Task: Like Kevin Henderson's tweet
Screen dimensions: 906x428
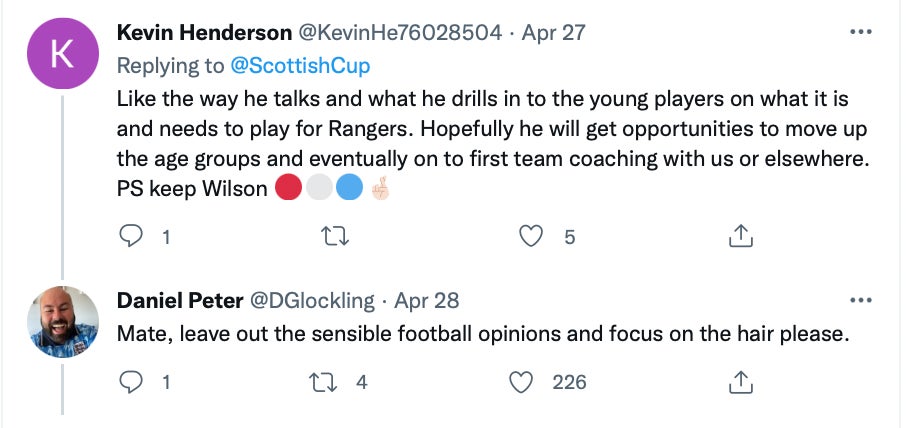Action: pyautogui.click(x=533, y=236)
